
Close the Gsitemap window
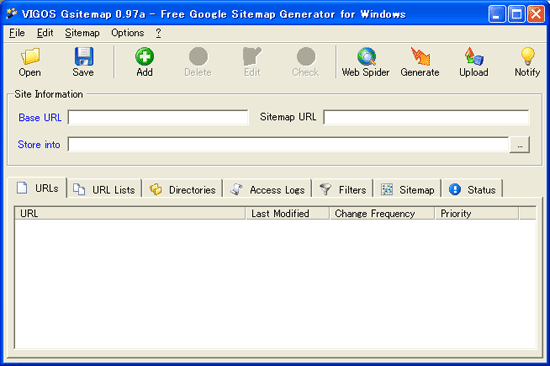(x=536, y=14)
